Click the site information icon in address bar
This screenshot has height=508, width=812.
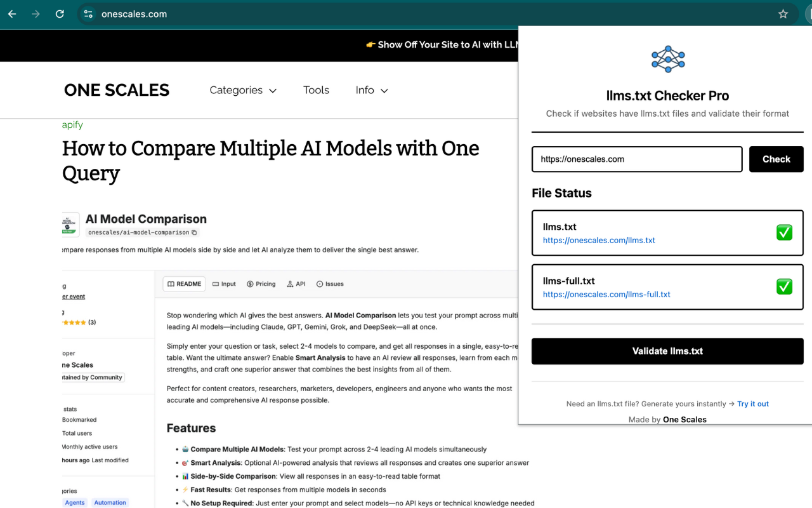pos(88,13)
